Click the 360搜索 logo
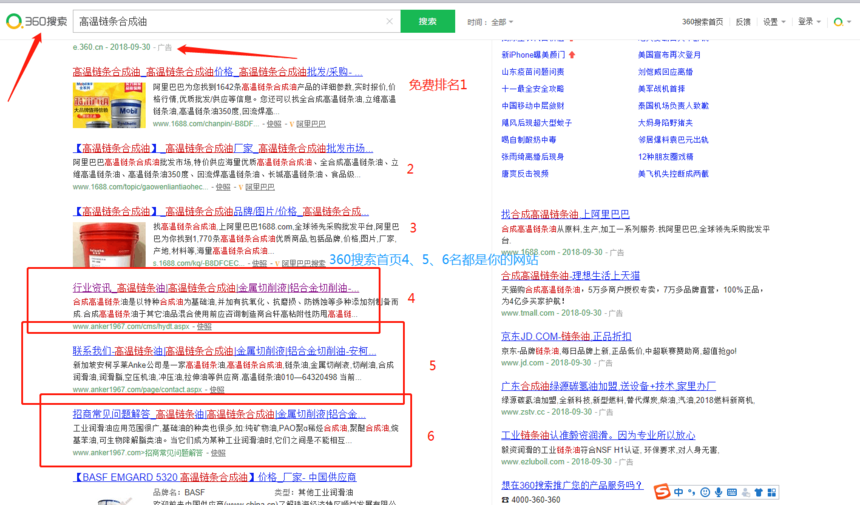Viewport: 860px width, 505px height. click(x=36, y=21)
